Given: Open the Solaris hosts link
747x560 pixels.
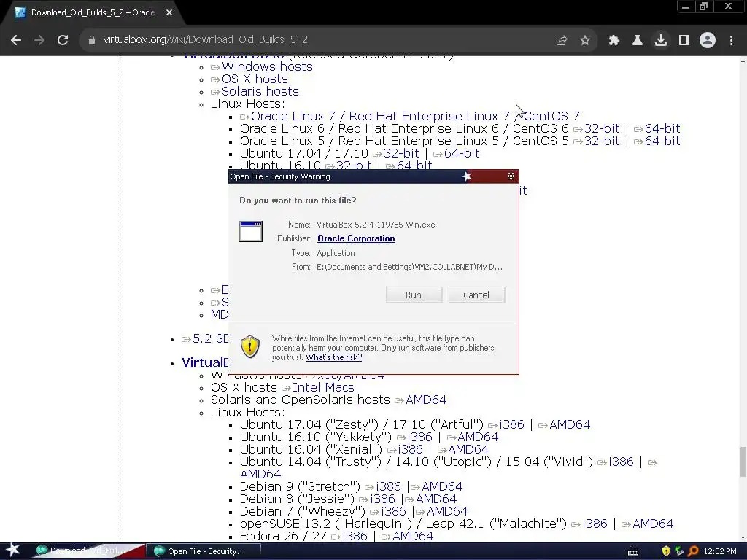Looking at the screenshot, I should point(260,91).
